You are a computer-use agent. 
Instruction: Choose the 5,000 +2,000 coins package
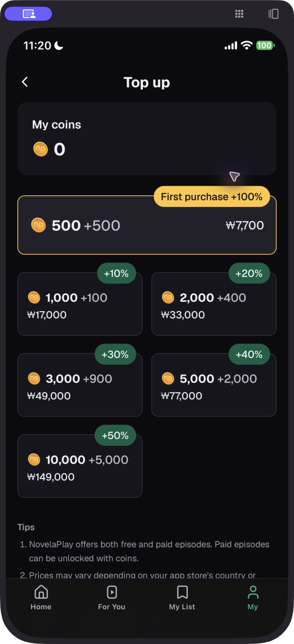(x=214, y=385)
